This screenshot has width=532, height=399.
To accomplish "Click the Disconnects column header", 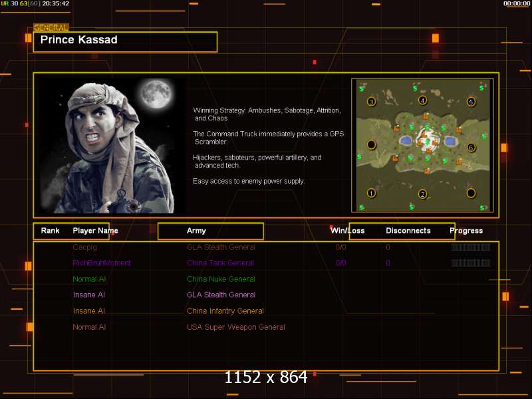I will [408, 231].
